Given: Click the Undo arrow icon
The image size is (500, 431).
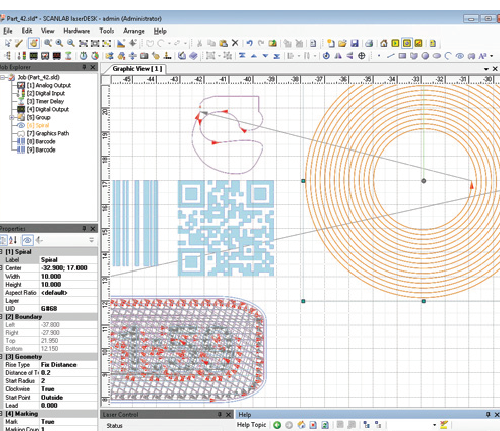Looking at the screenshot, I should click(x=249, y=43).
